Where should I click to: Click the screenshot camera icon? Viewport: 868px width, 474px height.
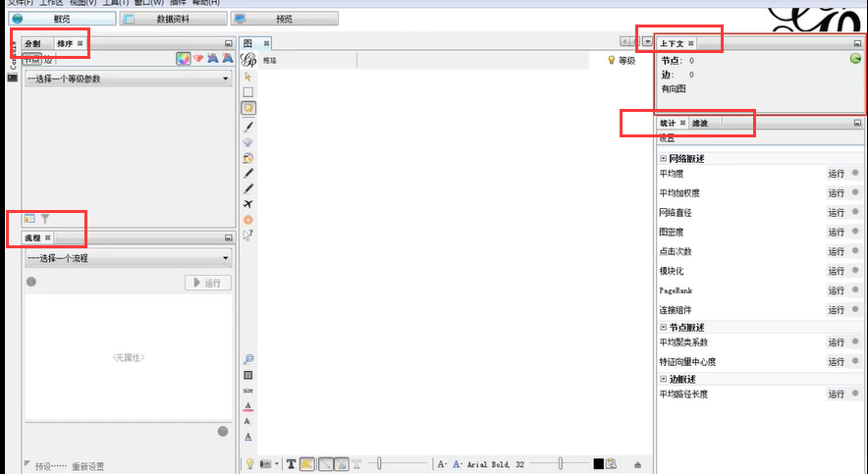click(266, 464)
